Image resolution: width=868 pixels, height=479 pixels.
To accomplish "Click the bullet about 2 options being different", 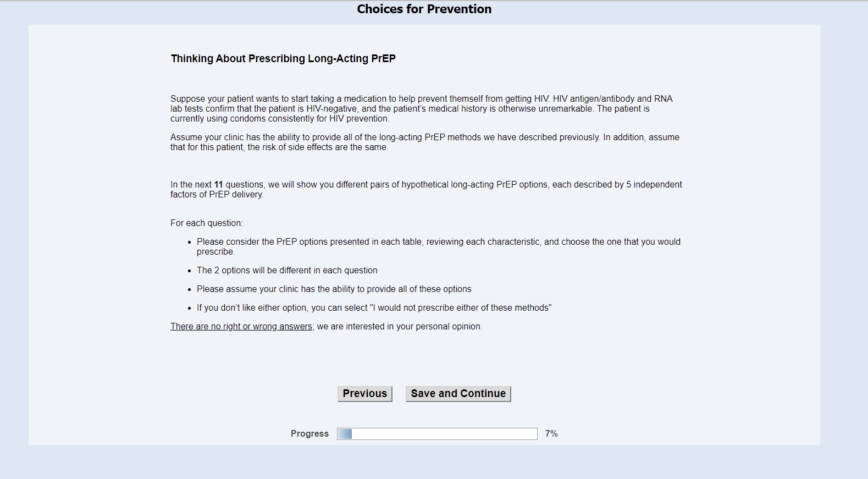I will 287,271.
